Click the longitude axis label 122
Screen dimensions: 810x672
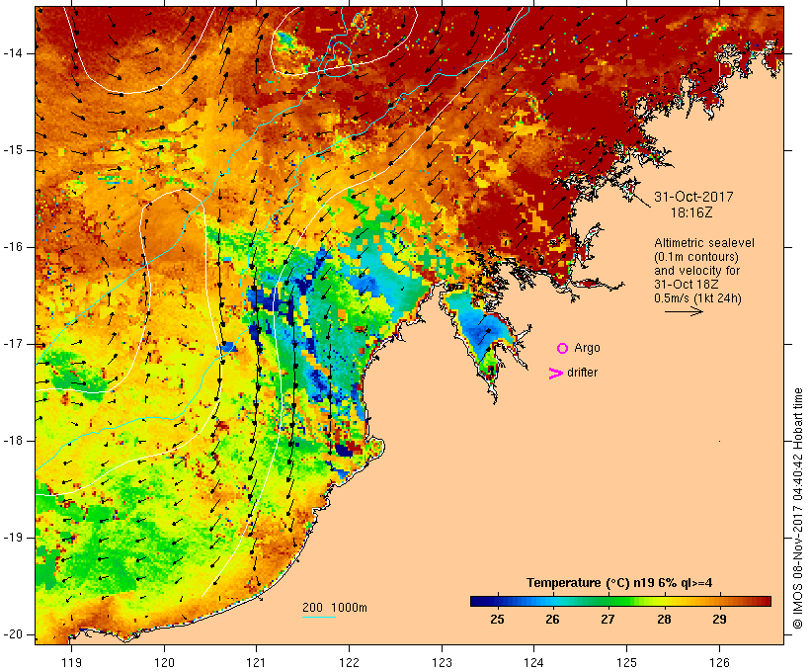350,662
